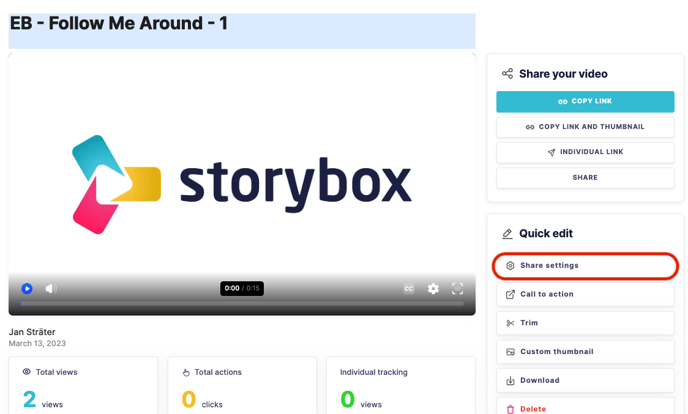The image size is (688, 414).
Task: Click the Total actions label
Action: (218, 372)
